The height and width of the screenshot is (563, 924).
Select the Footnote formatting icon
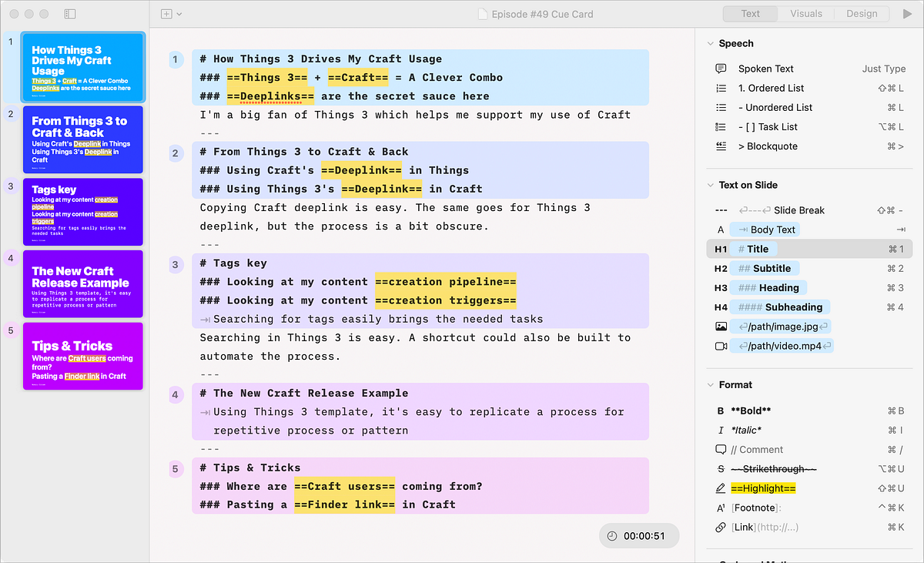tap(721, 507)
